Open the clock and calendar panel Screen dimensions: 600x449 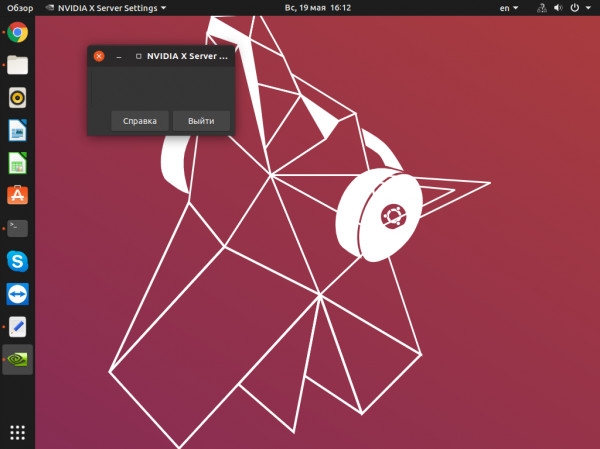(318, 8)
